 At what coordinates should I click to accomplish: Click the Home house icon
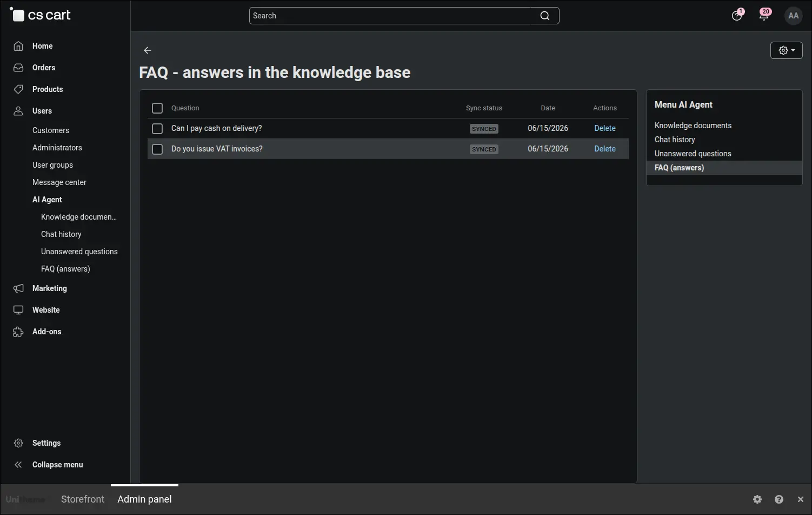18,46
